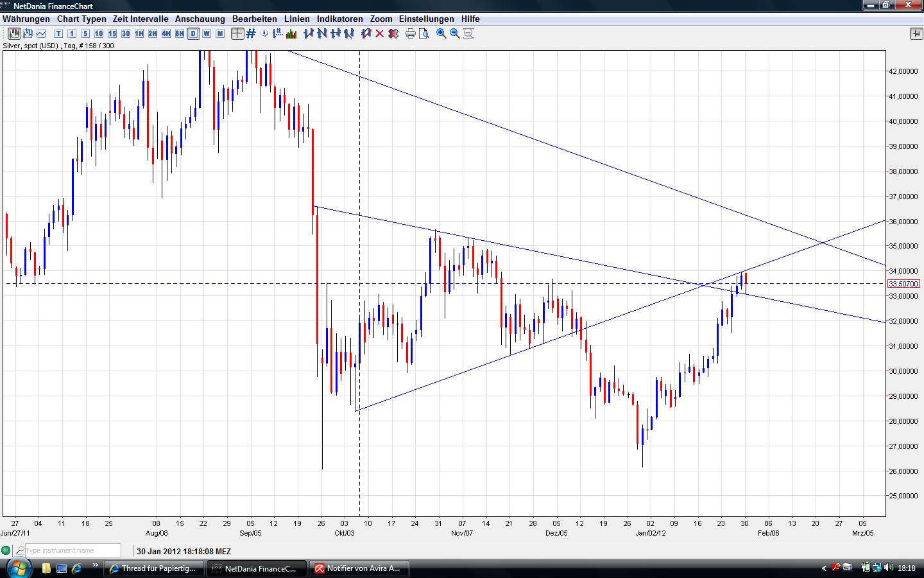Toggle the daily (D) interval button
Viewport: 924px width, 578px height.
click(x=193, y=33)
